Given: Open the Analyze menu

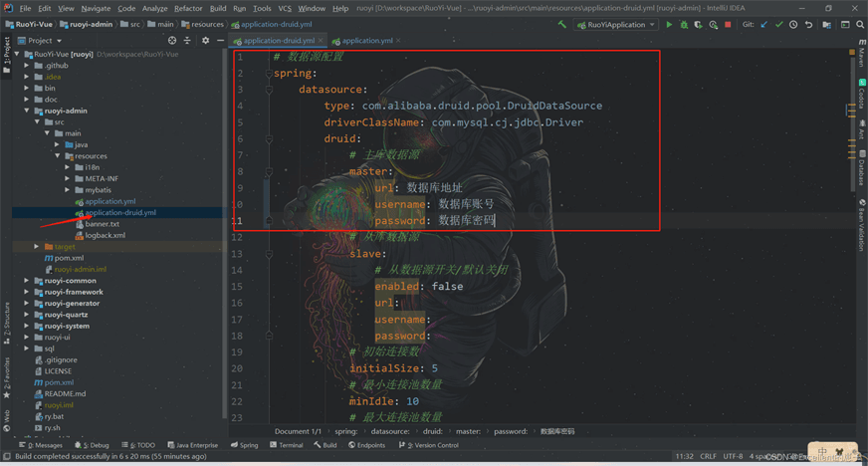Looking at the screenshot, I should [154, 8].
